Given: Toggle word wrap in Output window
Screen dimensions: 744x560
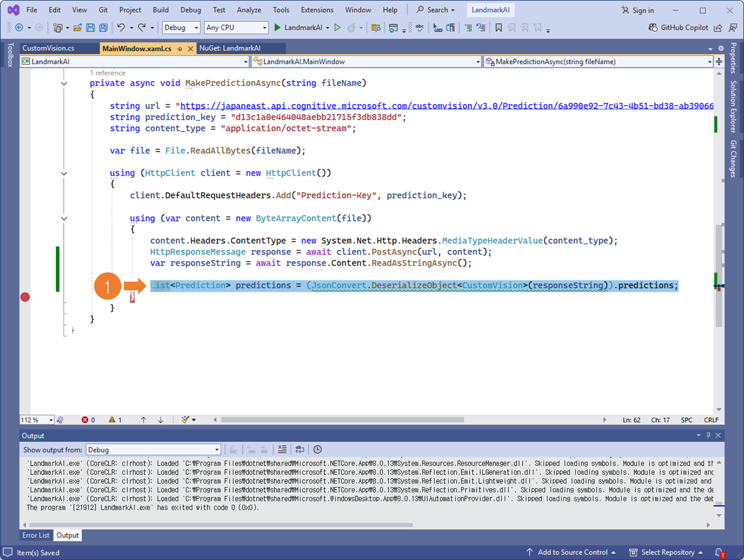Looking at the screenshot, I should 300,449.
